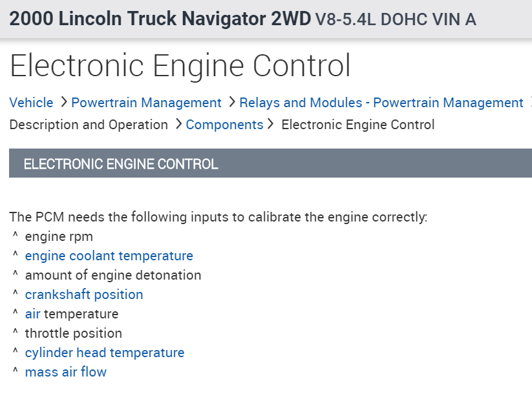Click the Description and Operation breadcrumb text

(89, 125)
